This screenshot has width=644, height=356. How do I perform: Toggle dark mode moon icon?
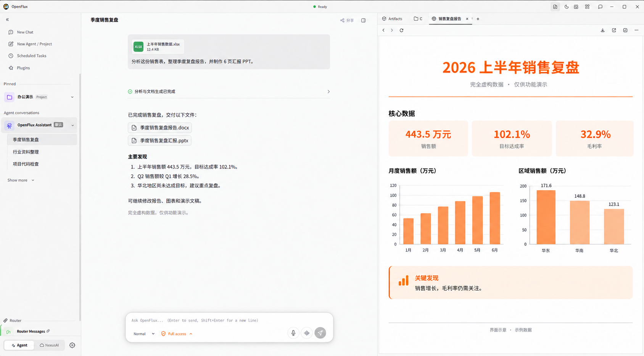point(567,7)
